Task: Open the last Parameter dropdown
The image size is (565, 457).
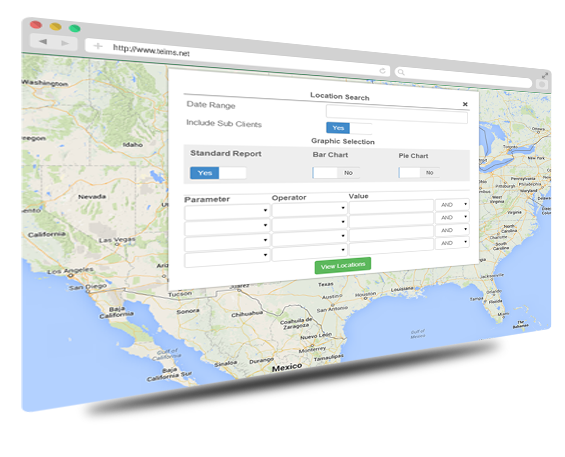Action: click(227, 258)
